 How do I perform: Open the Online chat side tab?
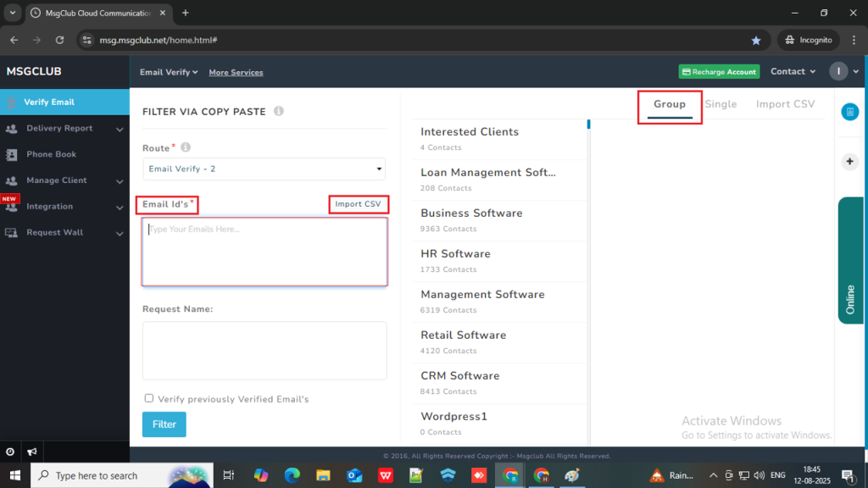tap(850, 260)
